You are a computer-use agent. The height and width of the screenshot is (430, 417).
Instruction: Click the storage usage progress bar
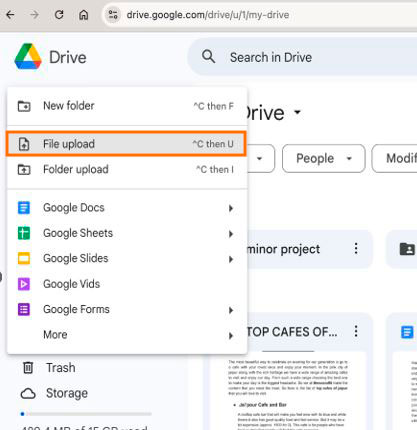click(87, 414)
